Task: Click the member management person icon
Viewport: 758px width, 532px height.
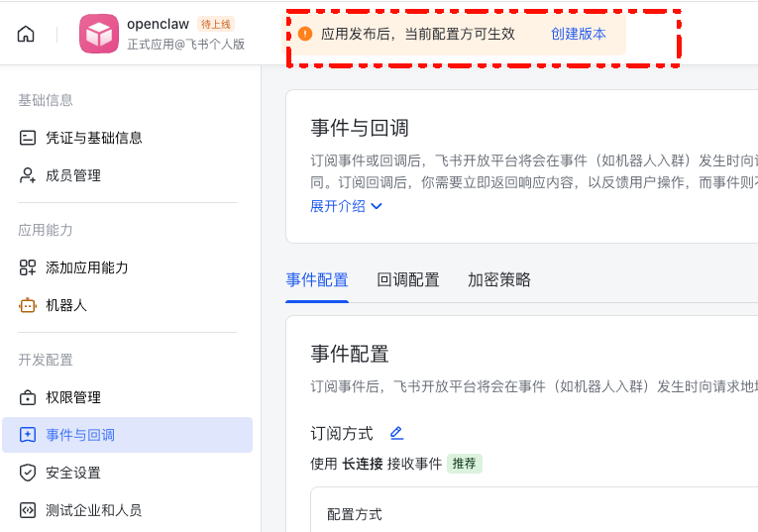Action: [x=28, y=175]
